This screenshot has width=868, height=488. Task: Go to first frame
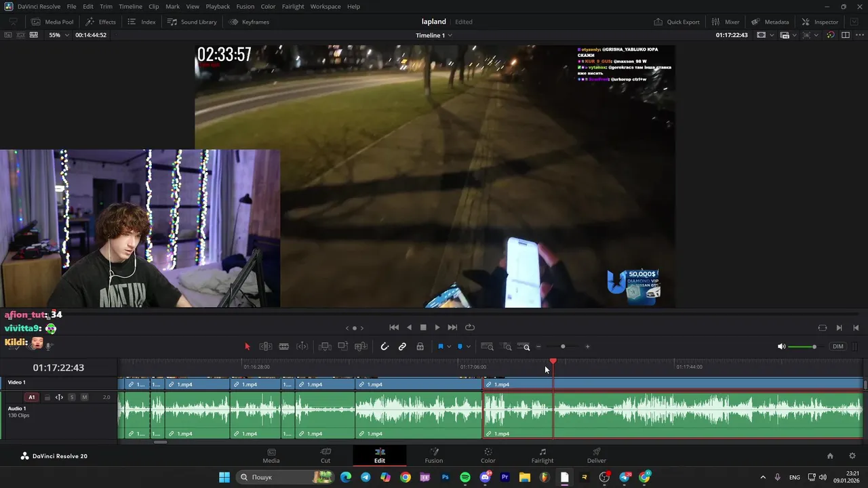coord(394,327)
